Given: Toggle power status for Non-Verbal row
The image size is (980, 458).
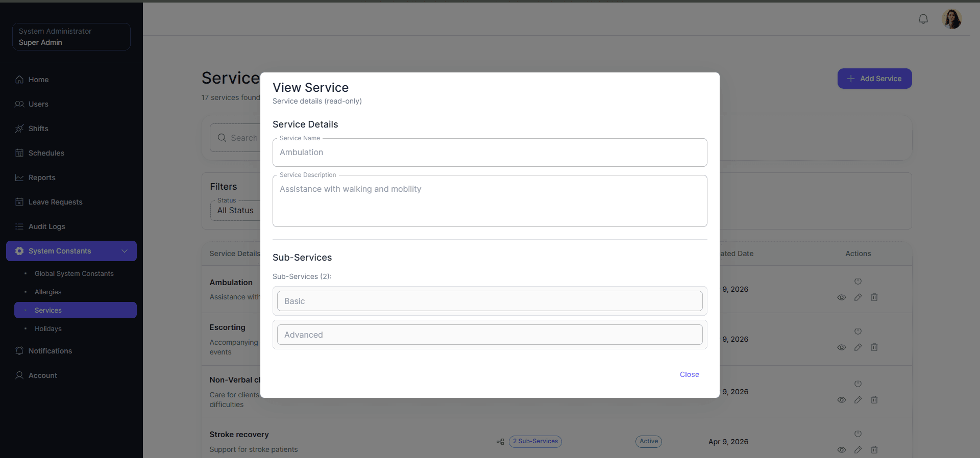Looking at the screenshot, I should (858, 384).
